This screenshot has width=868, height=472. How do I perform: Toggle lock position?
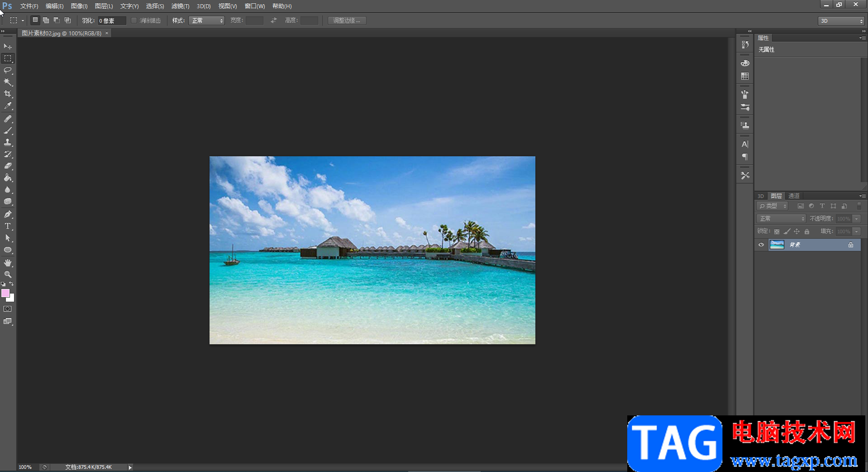point(796,231)
